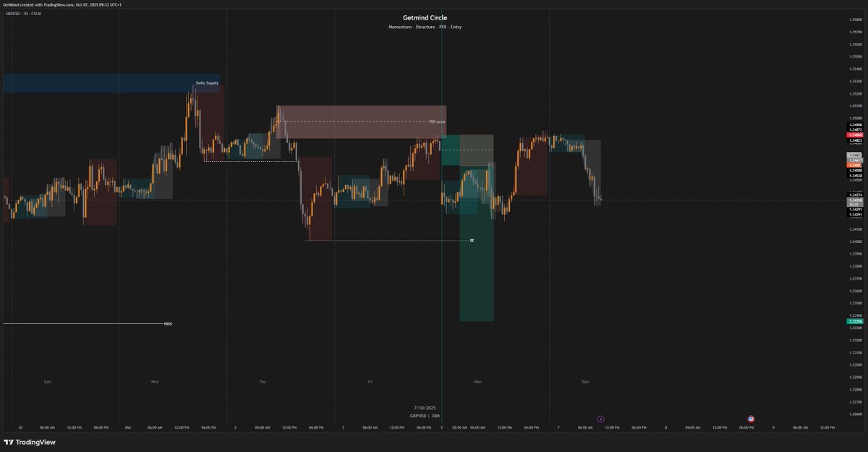
Task: Open the US flag economic event marker
Action: pos(751,419)
